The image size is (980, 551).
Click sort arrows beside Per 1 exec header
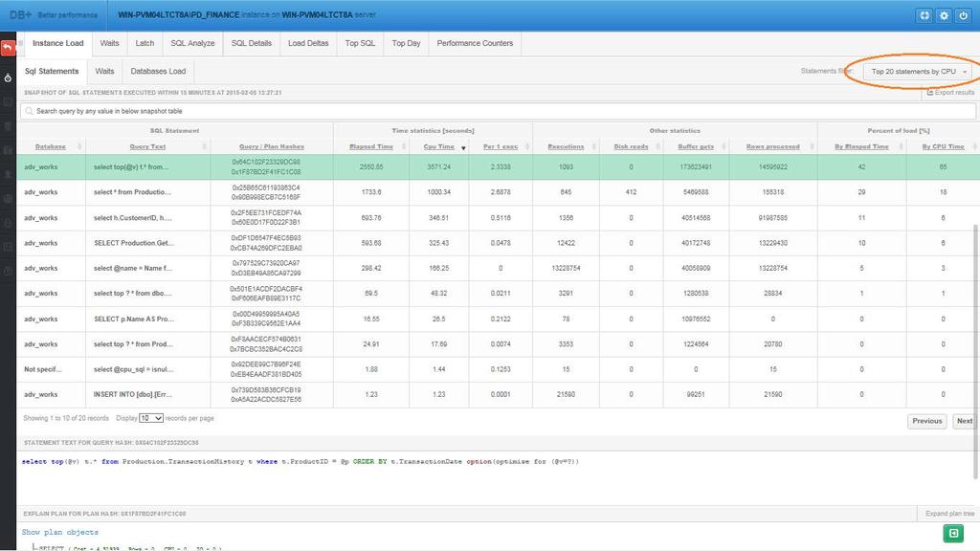coord(527,146)
